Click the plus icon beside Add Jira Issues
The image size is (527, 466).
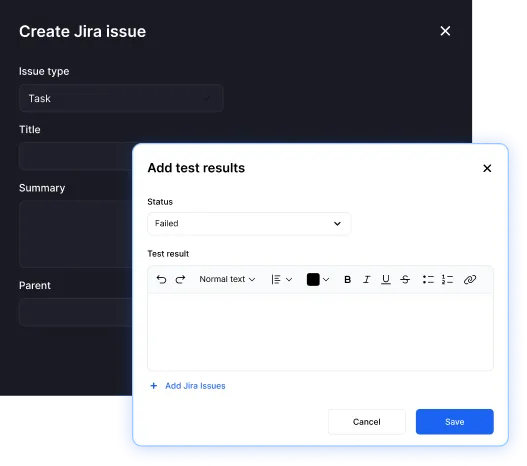point(154,386)
